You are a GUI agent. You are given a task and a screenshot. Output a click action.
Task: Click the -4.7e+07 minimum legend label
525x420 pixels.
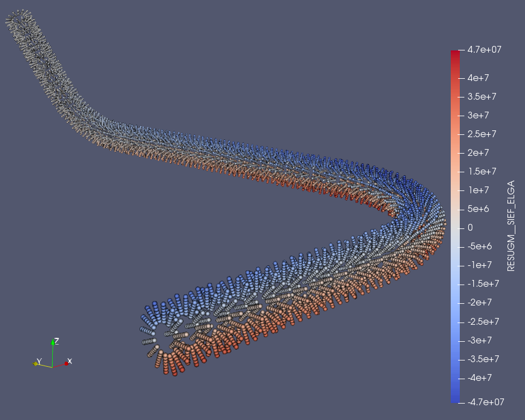485,402
